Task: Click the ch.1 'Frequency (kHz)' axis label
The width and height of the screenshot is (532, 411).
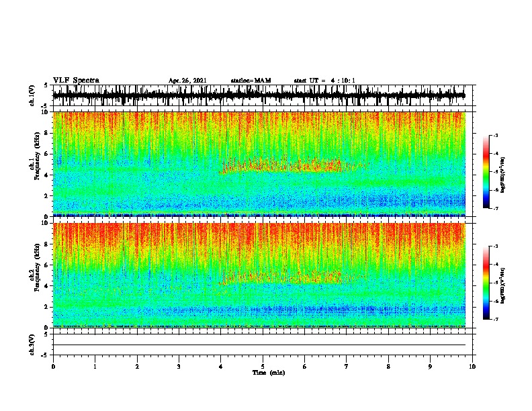Action: (x=37, y=156)
